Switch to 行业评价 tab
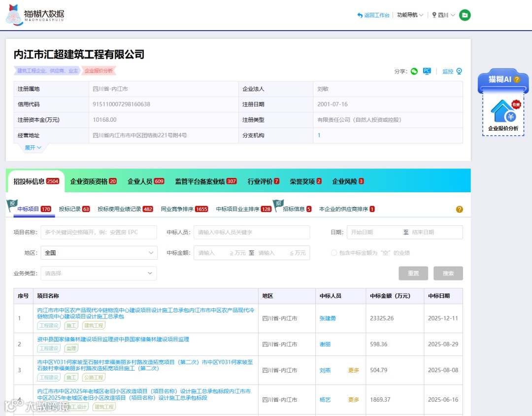Screen dimensions: 532x416 tap(263, 181)
